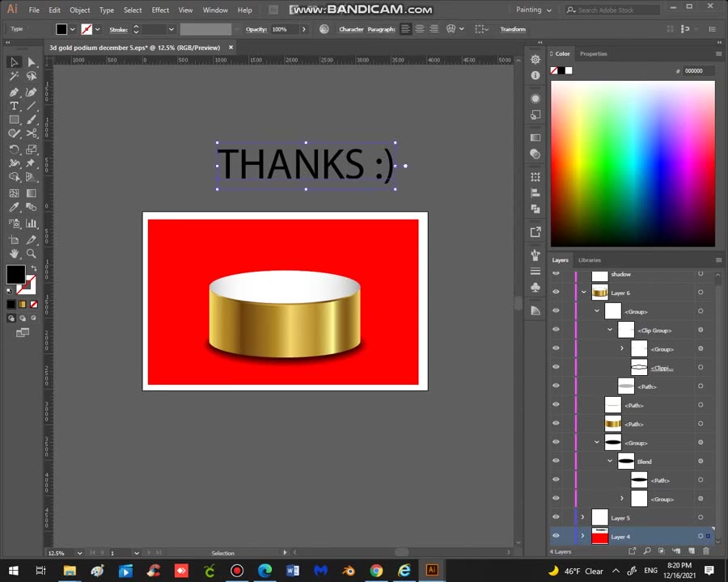Select the Scissors tool

(31, 133)
